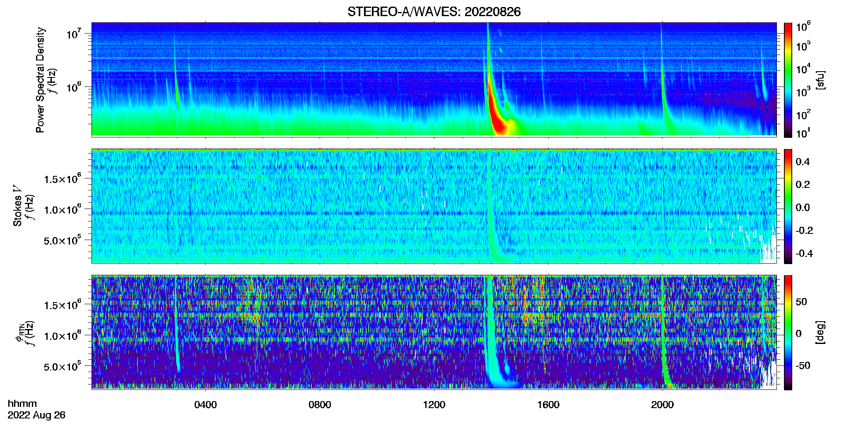Image resolution: width=868 pixels, height=447 pixels.
Task: Click the "hhmm" time format label
Action: pyautogui.click(x=22, y=404)
